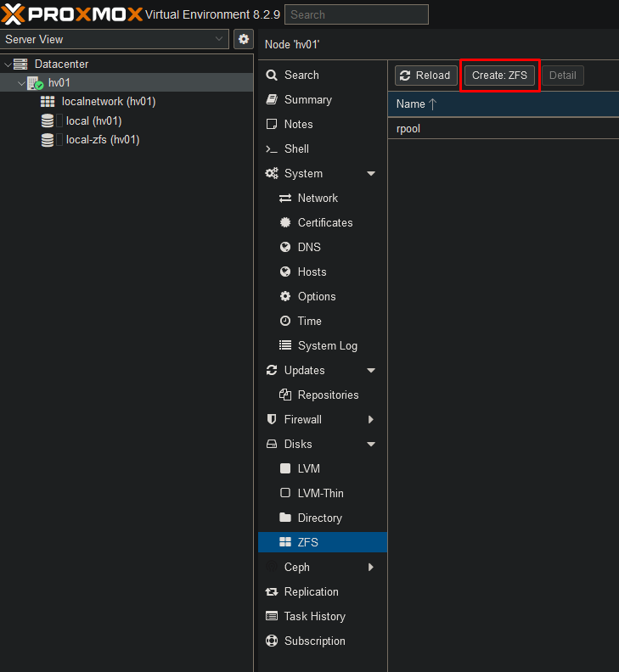The width and height of the screenshot is (619, 672).
Task: Click the Shell terminal icon
Action: click(x=272, y=149)
